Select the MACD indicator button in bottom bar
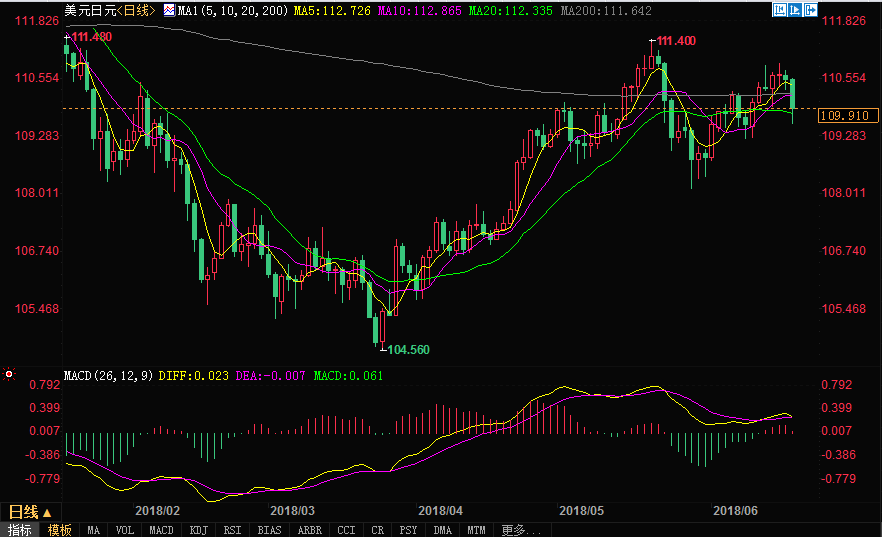 (161, 530)
